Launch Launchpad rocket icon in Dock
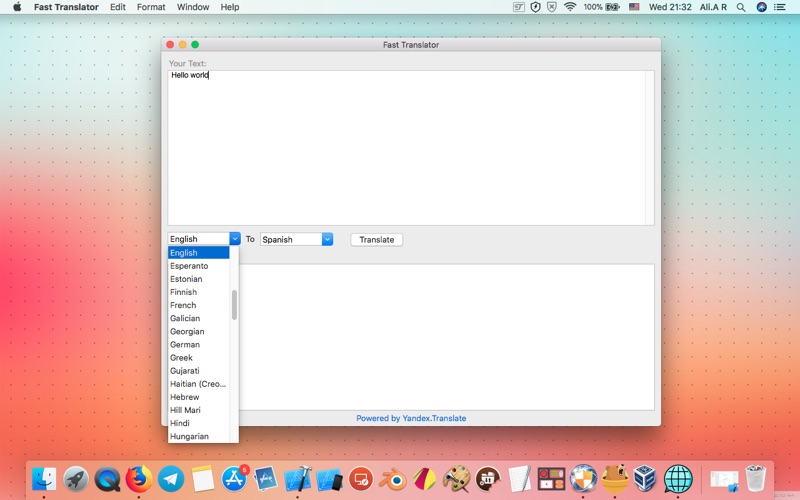Viewport: 800px width, 500px height. (76, 479)
